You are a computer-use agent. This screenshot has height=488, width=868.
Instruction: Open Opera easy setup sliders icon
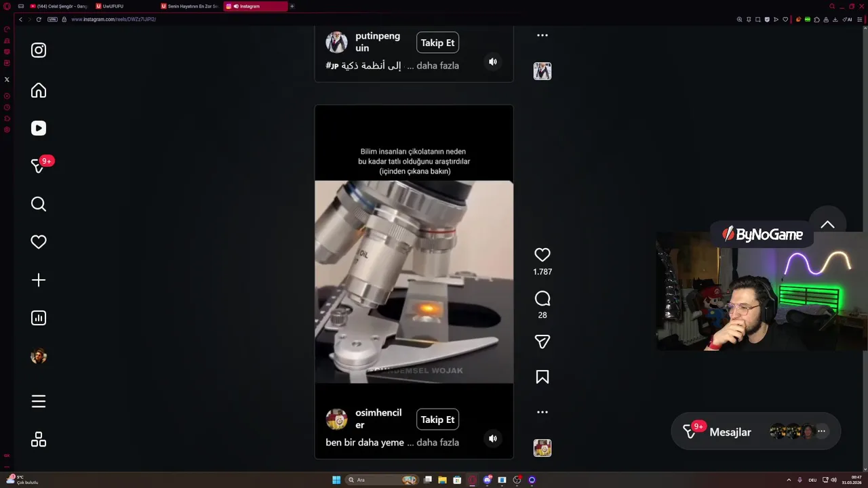click(x=860, y=20)
